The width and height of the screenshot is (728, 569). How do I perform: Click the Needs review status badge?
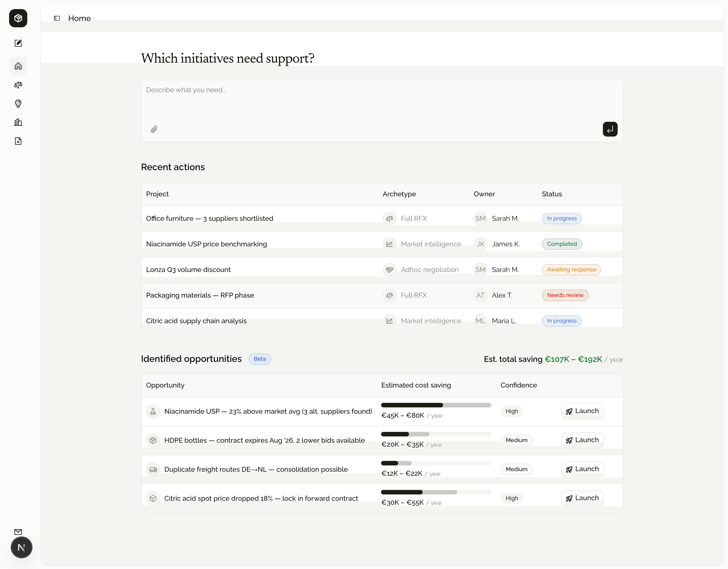pos(565,295)
